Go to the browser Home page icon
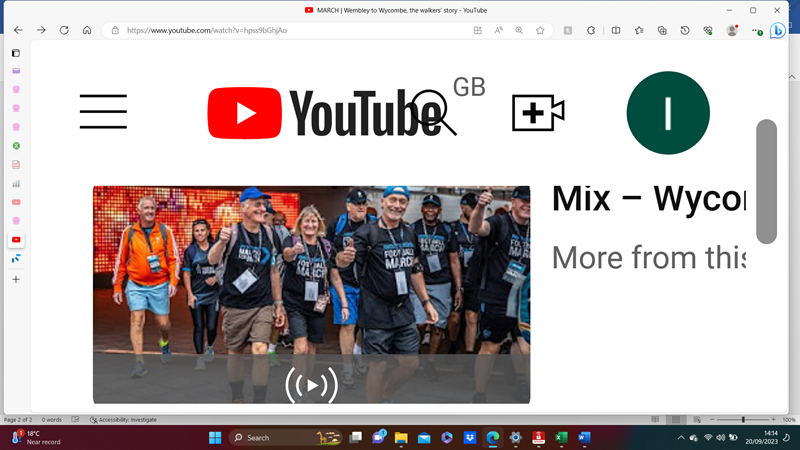 (x=87, y=30)
